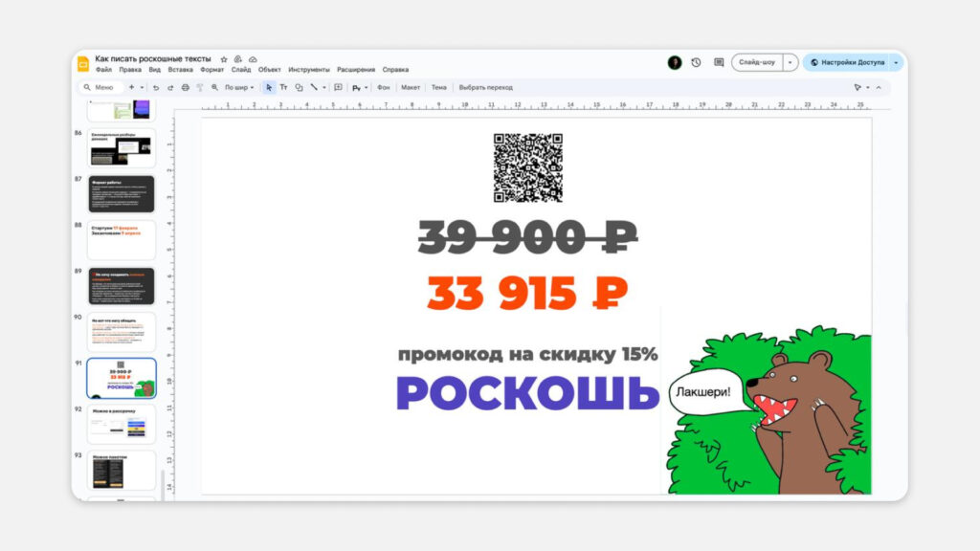Open the Правка menu
The image size is (980, 551).
(x=130, y=70)
